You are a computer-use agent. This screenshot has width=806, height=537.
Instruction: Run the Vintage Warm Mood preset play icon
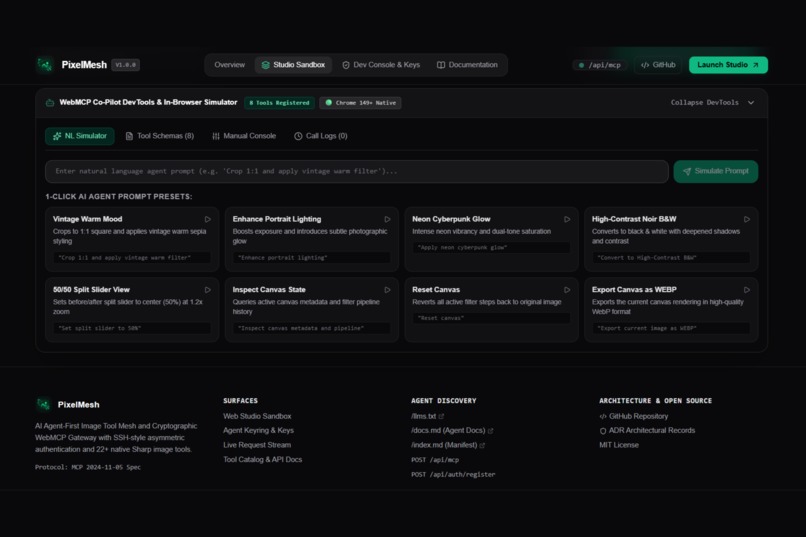(x=208, y=219)
